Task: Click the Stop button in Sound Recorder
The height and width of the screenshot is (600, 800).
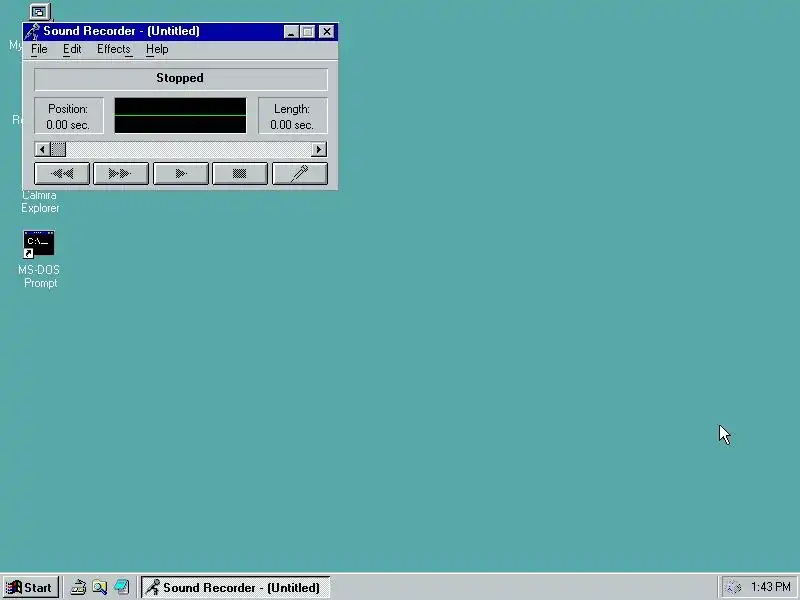Action: coord(240,173)
